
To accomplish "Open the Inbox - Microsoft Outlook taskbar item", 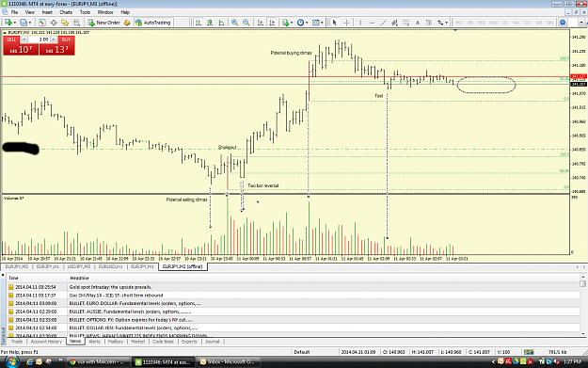I will [228, 362].
